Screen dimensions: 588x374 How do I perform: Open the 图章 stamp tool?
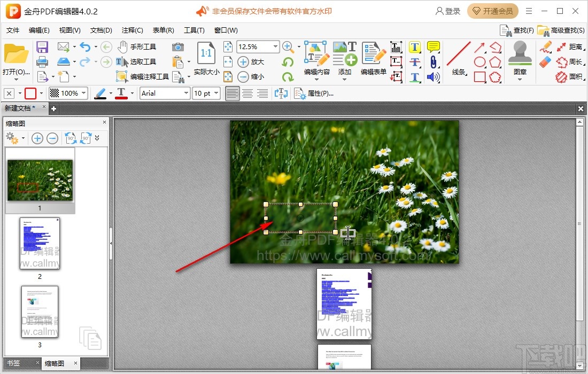click(520, 58)
